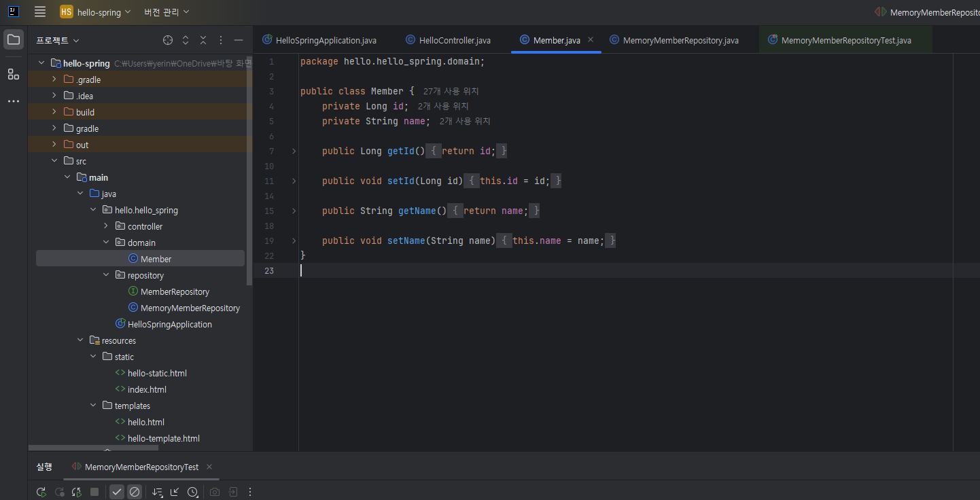Image resolution: width=980 pixels, height=500 pixels.
Task: Click the project tree horizontal scrollbar
Action: click(x=93, y=448)
